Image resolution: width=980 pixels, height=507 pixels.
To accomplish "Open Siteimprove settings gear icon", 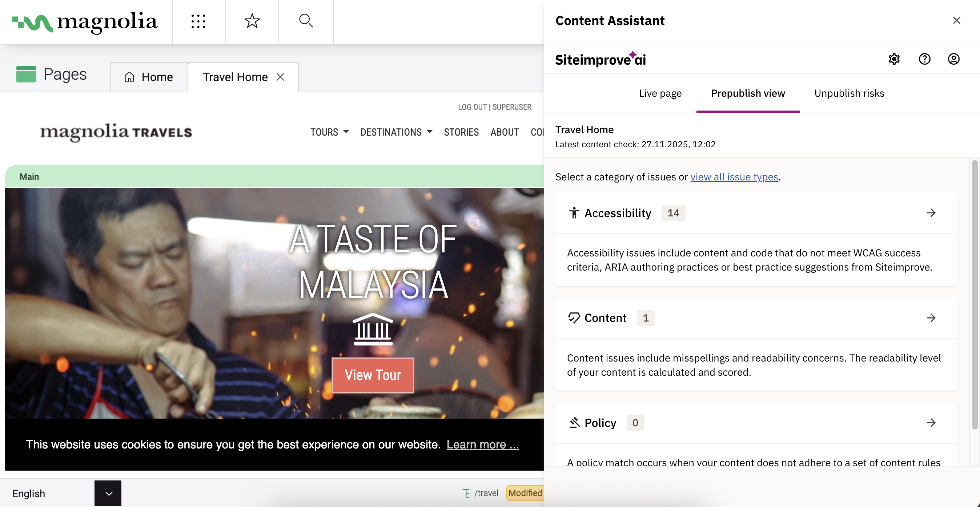I will [894, 59].
